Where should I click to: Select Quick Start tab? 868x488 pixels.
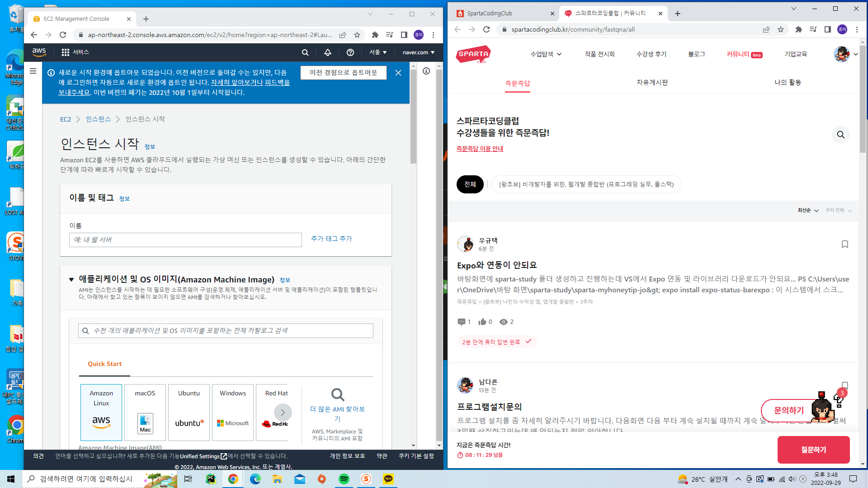coord(104,364)
